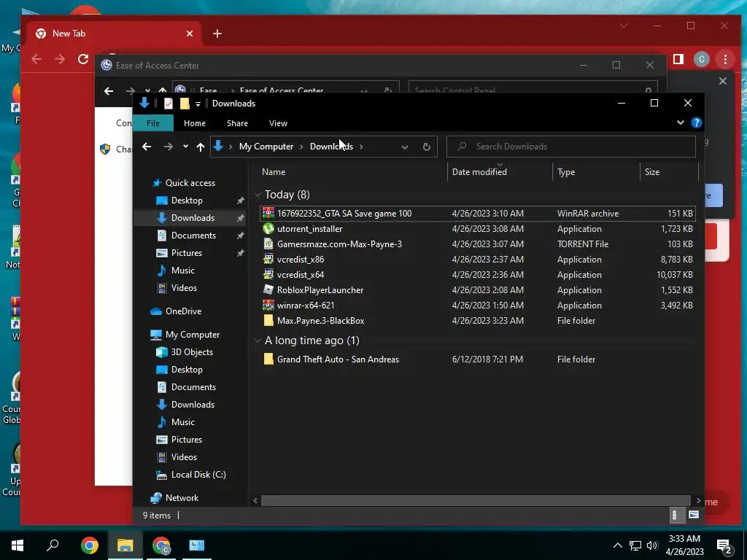Viewport: 747px width, 560px height.
Task: Click scroll right arrow of file list
Action: pos(698,500)
